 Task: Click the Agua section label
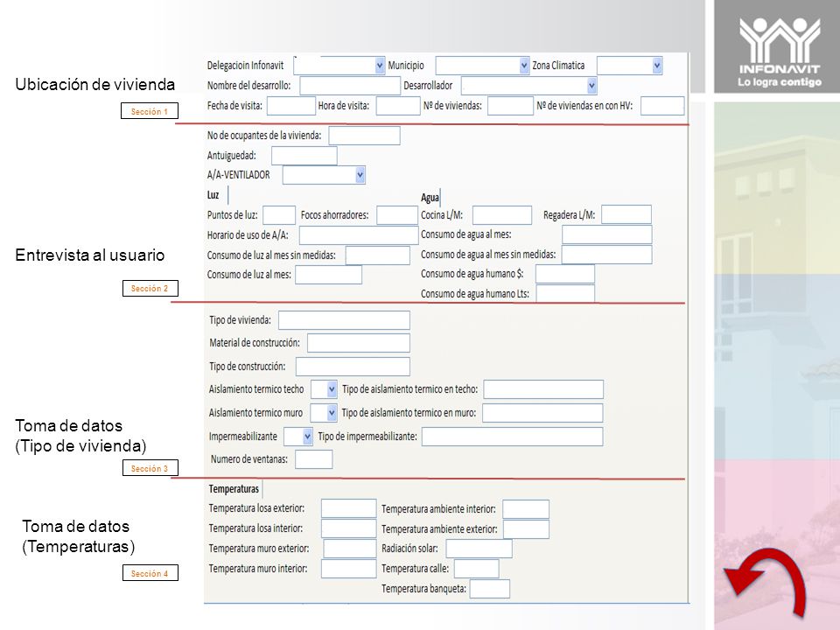[430, 198]
